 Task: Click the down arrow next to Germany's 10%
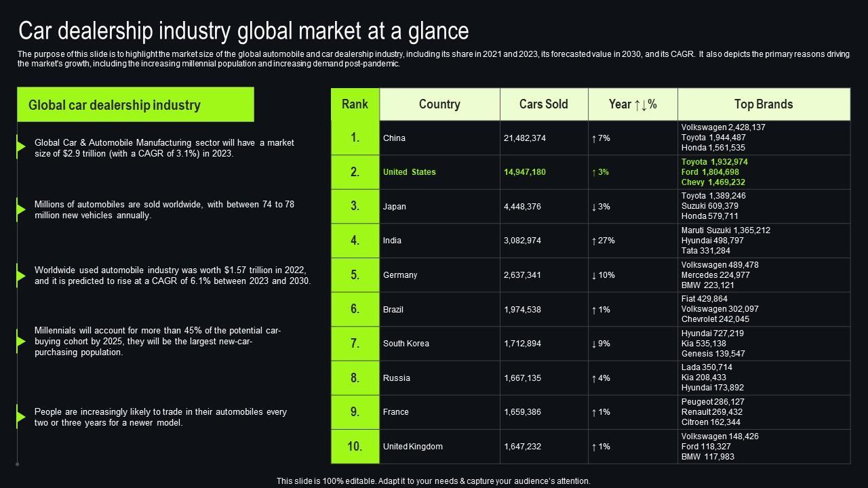pos(594,275)
